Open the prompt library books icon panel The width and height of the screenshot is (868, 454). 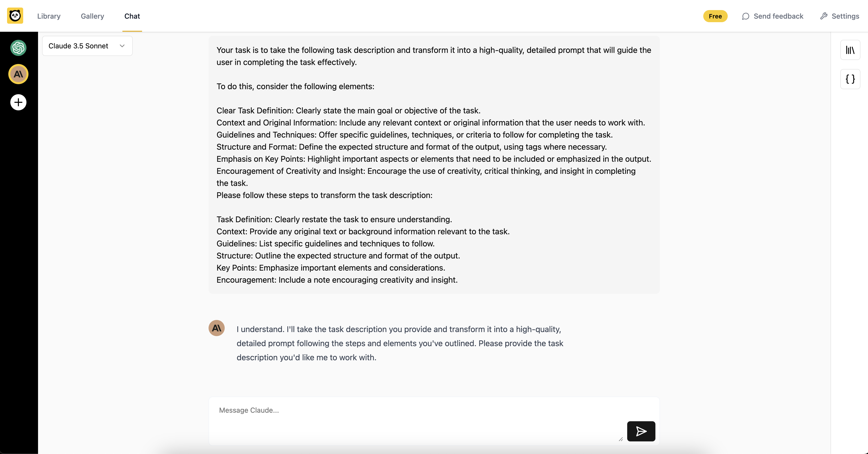(850, 50)
